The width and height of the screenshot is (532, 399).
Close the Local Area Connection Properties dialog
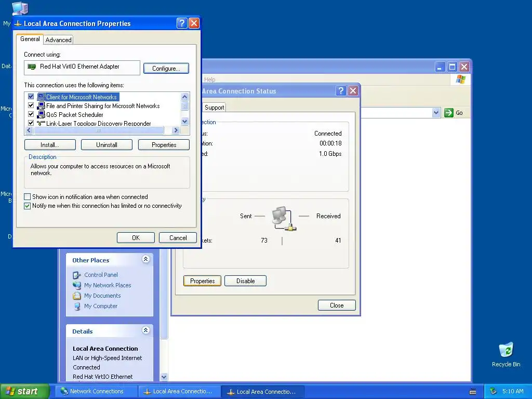click(194, 23)
